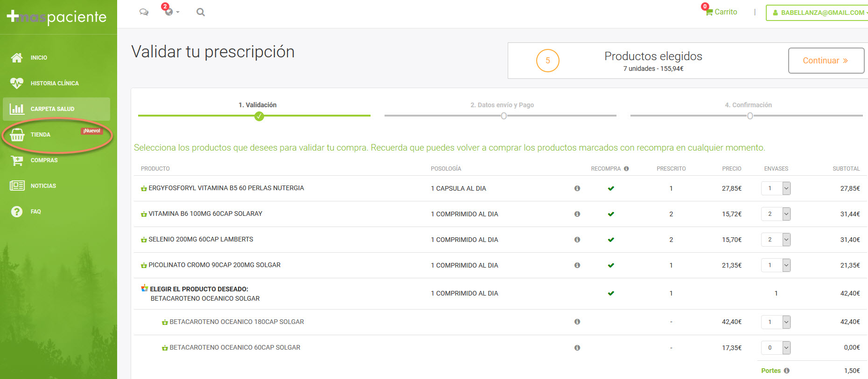Toggle recompra check for Vitamina B6 Solaray

pyautogui.click(x=611, y=214)
